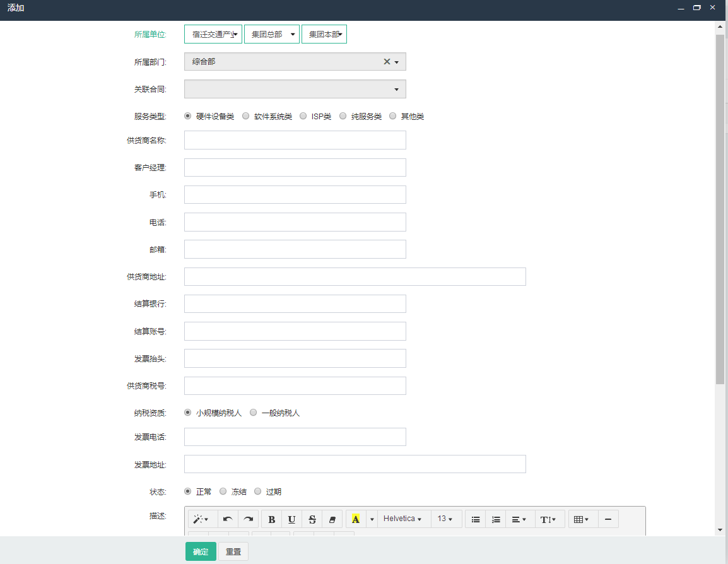Open the 关联合同 dropdown
Screen dimensions: 728x564
point(295,89)
